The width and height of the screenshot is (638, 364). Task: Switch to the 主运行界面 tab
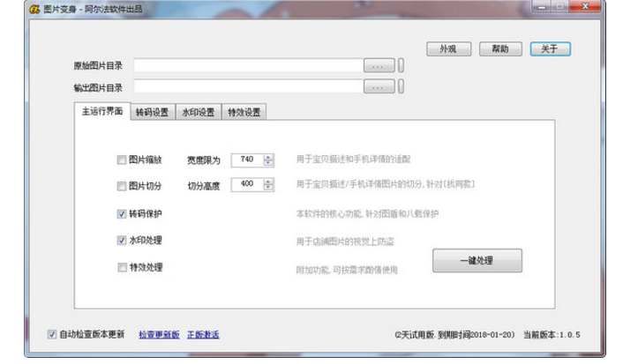tap(102, 111)
